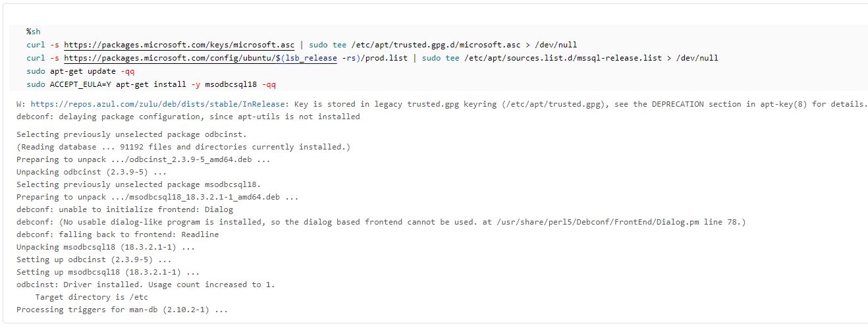Open the repos.azul.com InRelease link

(x=157, y=104)
